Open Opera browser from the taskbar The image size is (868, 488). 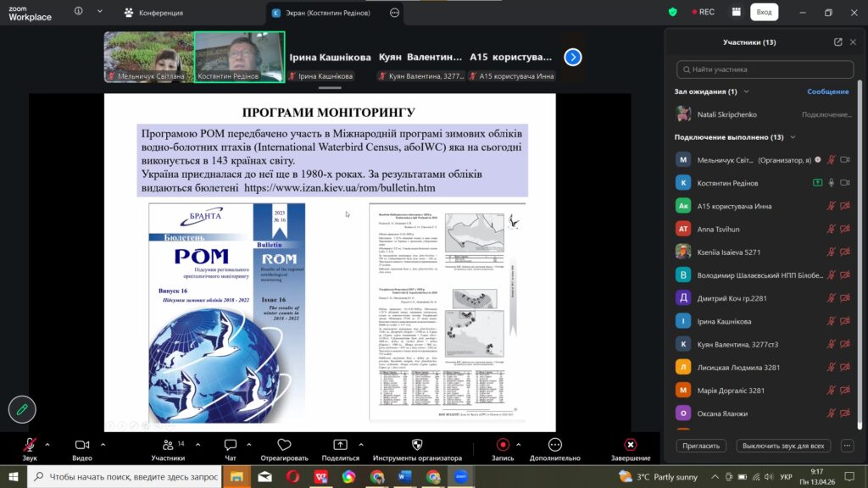(x=292, y=477)
